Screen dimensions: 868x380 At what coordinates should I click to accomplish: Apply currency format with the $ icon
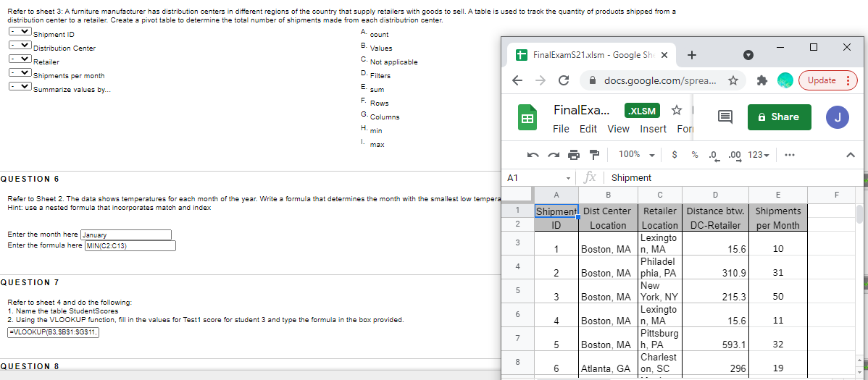675,155
